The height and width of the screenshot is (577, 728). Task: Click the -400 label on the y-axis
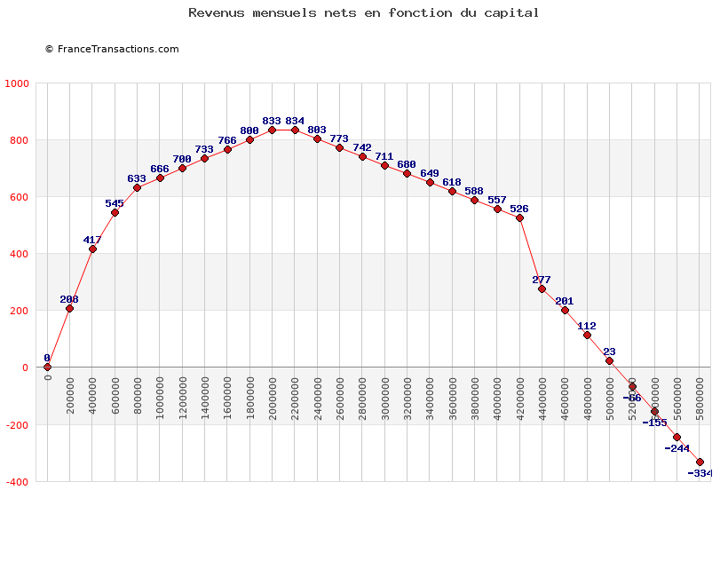[16, 481]
